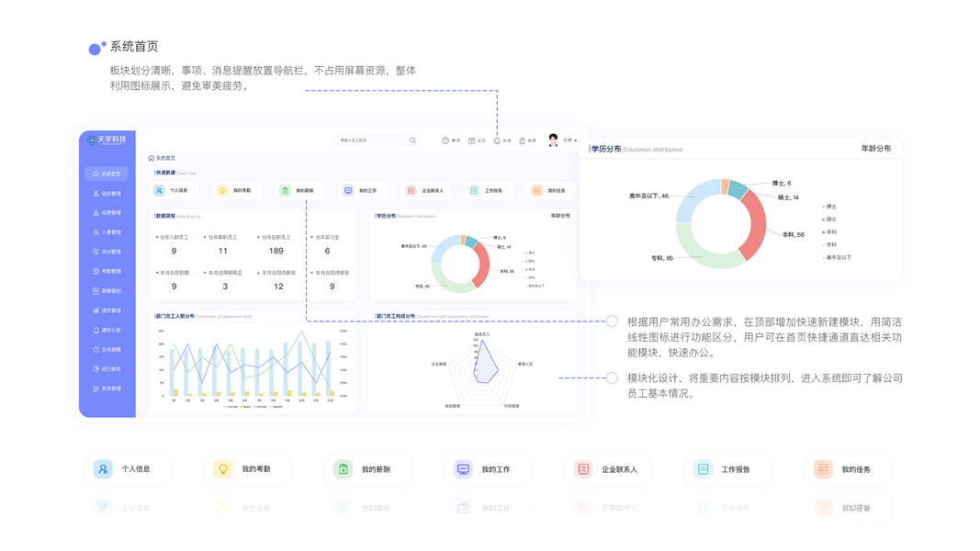Click the 业务提醒 sidebar icon
This screenshot has width=980, height=551.
(96, 350)
